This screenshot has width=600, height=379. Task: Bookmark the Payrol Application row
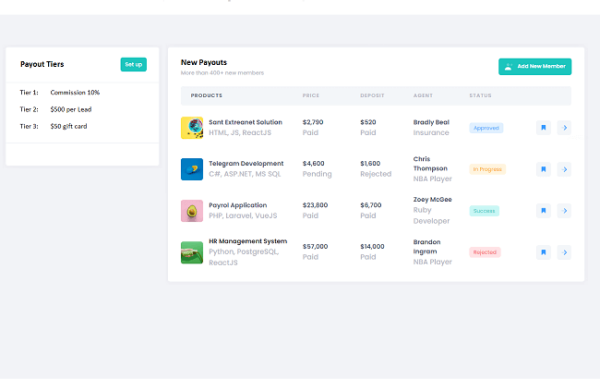pos(543,211)
